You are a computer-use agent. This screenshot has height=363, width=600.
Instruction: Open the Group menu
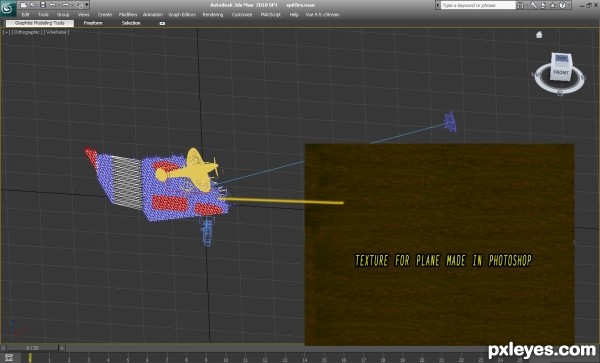(x=63, y=15)
